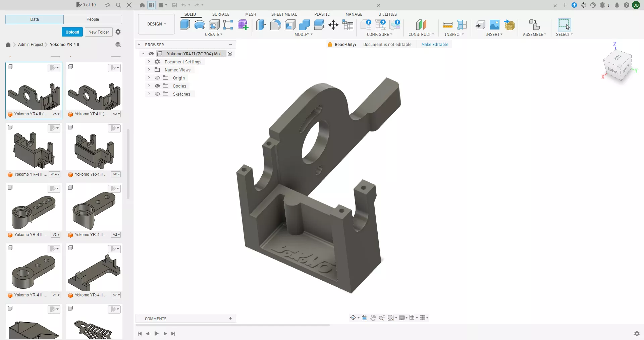The height and width of the screenshot is (340, 644).
Task: Open the MODIFY dropdown menu
Action: click(x=304, y=35)
